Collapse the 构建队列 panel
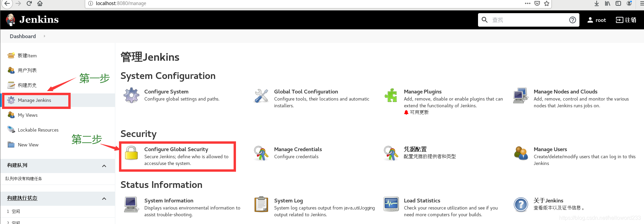The height and width of the screenshot is (224, 644). pyautogui.click(x=104, y=166)
